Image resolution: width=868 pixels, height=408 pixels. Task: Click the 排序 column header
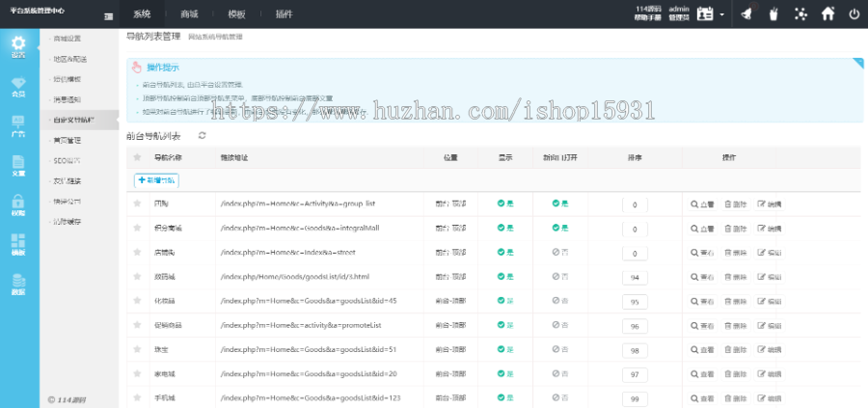click(x=635, y=158)
